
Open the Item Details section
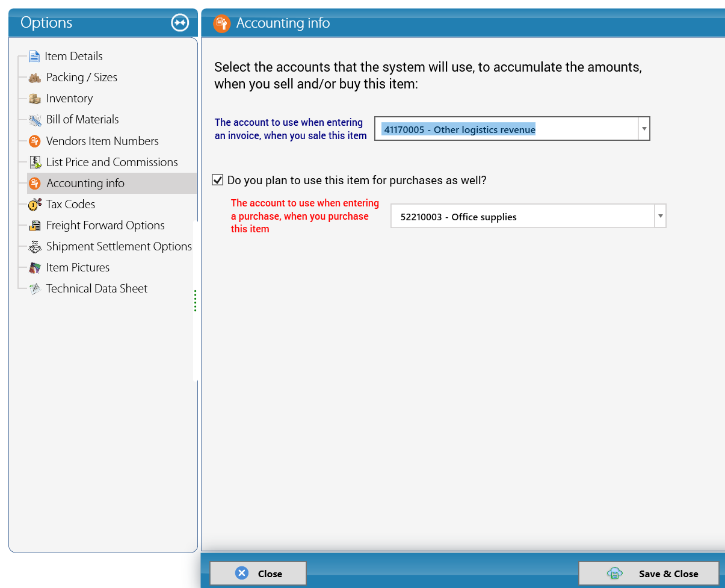click(x=73, y=57)
